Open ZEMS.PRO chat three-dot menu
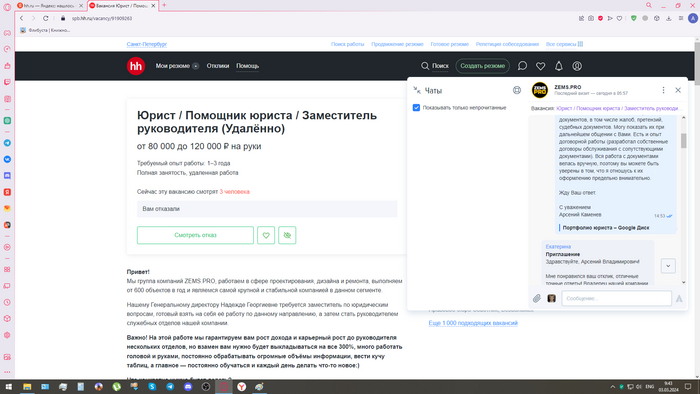 [663, 90]
